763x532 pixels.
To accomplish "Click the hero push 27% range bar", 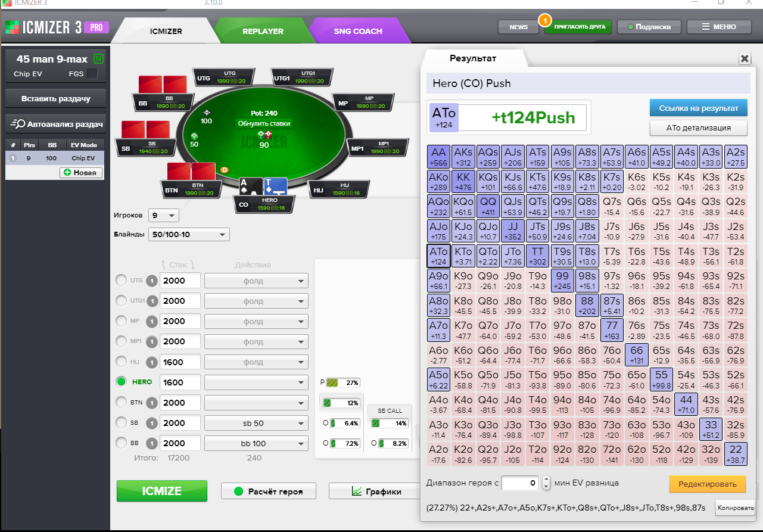I will coord(342,382).
